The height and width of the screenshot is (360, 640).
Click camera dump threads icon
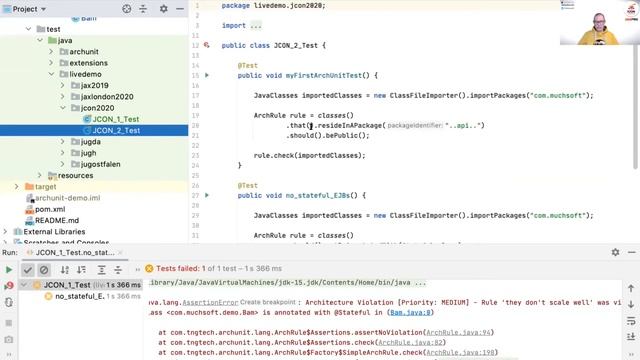point(9,340)
